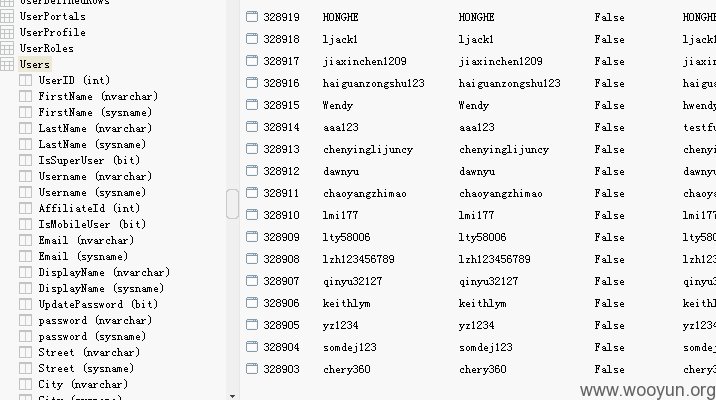Select the Users table node
The width and height of the screenshot is (716, 400).
pyautogui.click(x=35, y=64)
